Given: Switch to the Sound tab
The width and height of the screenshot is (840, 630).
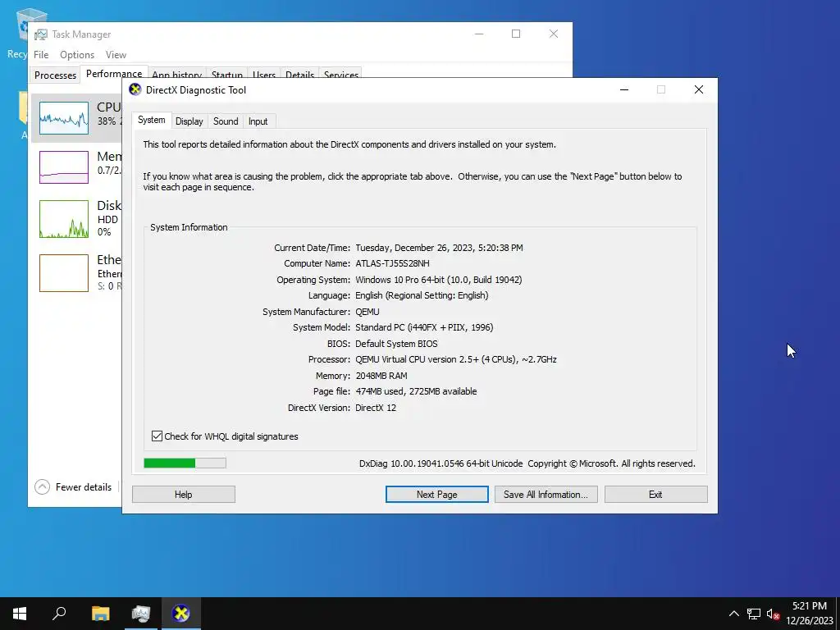Looking at the screenshot, I should (226, 121).
